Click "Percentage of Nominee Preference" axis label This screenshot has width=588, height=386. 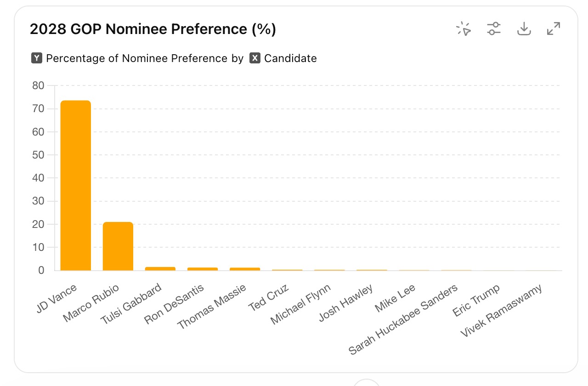136,58
